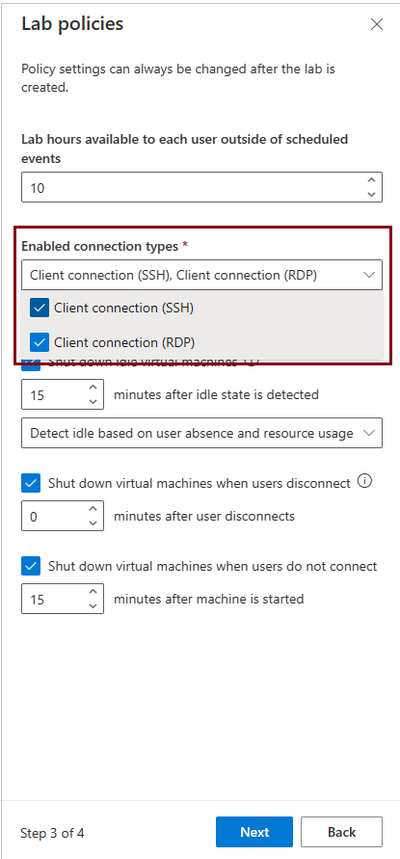Viewport: 400px width, 859px height.
Task: Click the info icon beside users disconnect
Action: (364, 482)
